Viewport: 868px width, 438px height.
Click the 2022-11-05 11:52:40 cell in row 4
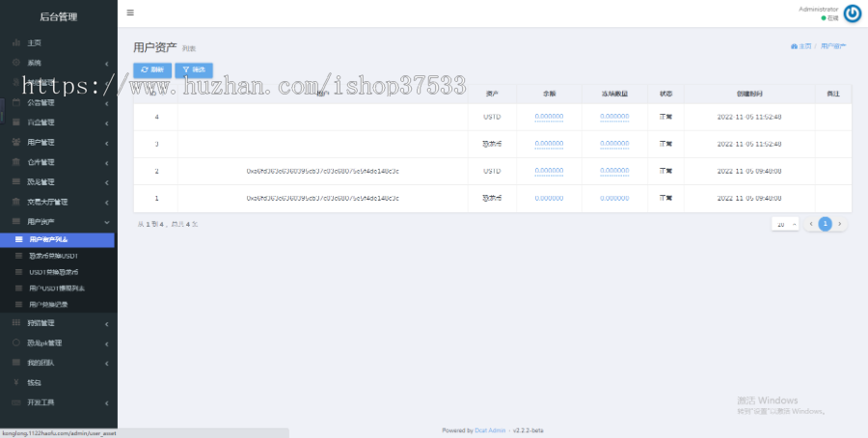749,117
